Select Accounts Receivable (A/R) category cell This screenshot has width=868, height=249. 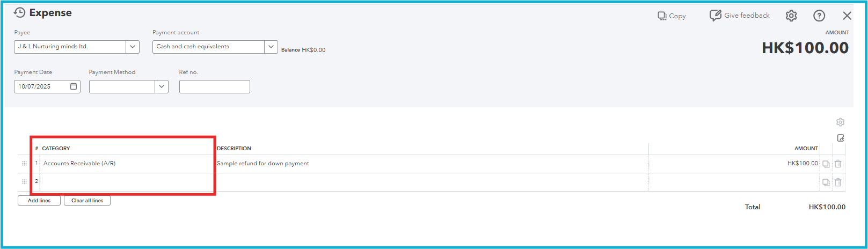click(x=128, y=164)
